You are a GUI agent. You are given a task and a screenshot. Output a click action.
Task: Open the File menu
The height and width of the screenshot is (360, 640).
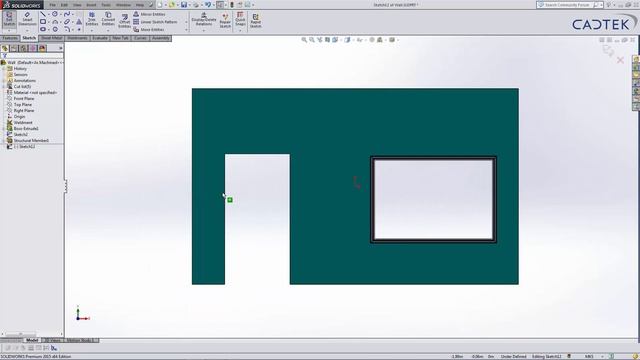(x=53, y=5)
